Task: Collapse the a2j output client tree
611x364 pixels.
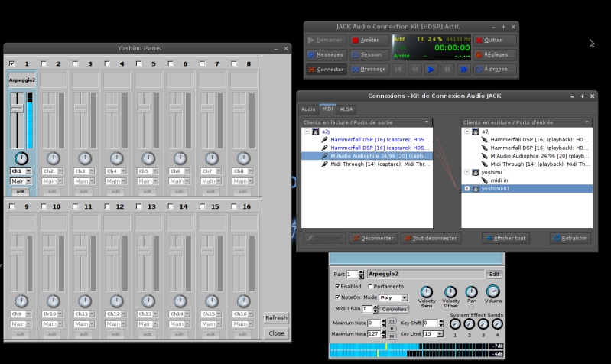Action: coord(307,132)
